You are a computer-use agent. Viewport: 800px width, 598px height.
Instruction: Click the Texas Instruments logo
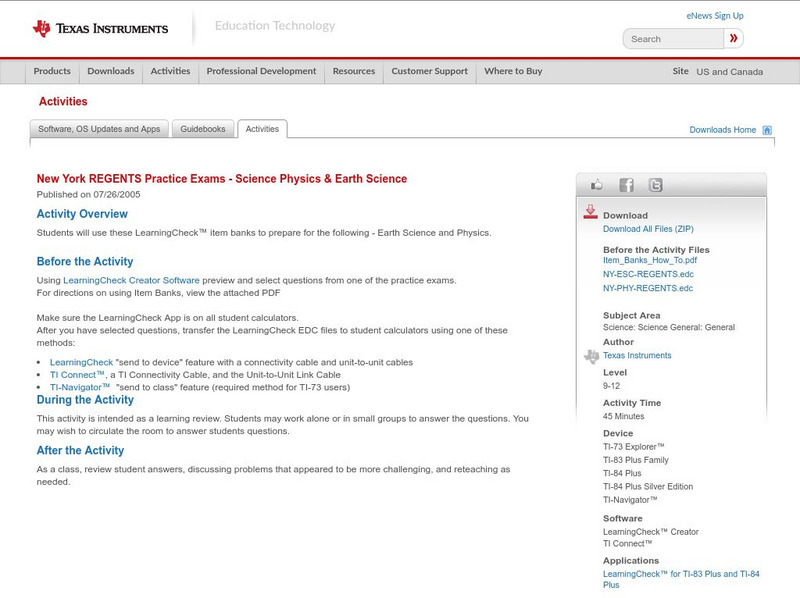pos(100,27)
